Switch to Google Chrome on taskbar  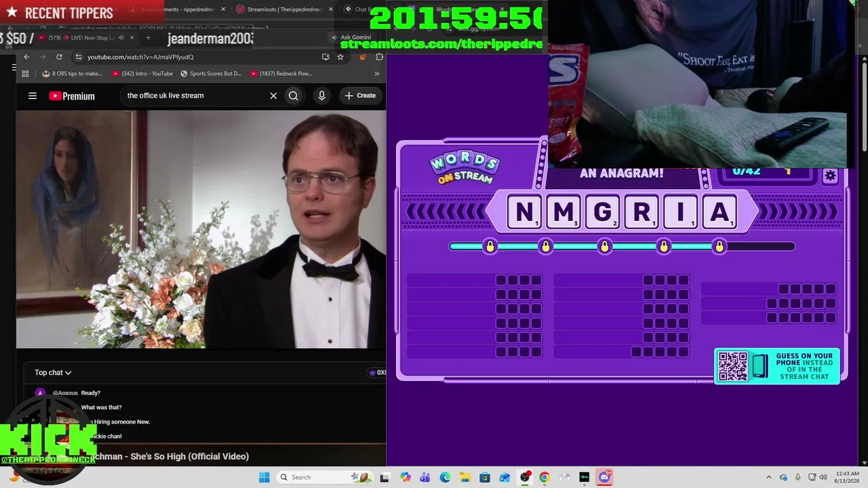(545, 477)
